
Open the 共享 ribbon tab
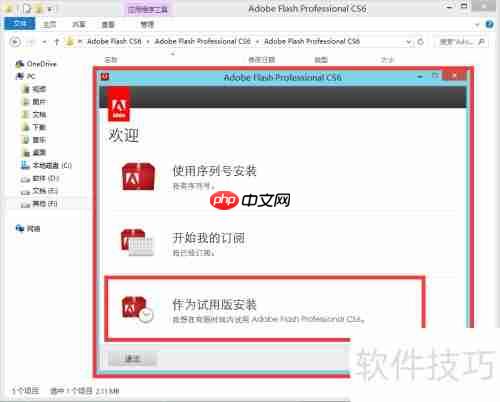click(x=79, y=24)
